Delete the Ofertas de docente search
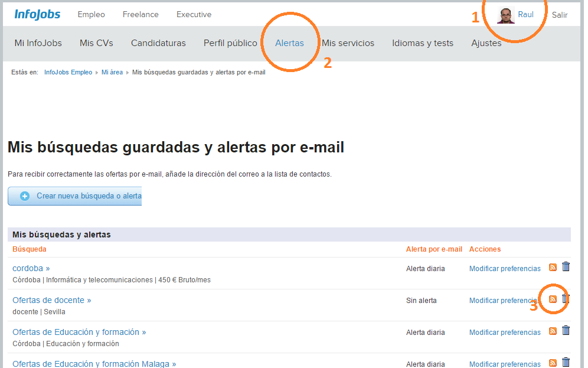Image resolution: width=588 pixels, height=368 pixels. click(566, 298)
